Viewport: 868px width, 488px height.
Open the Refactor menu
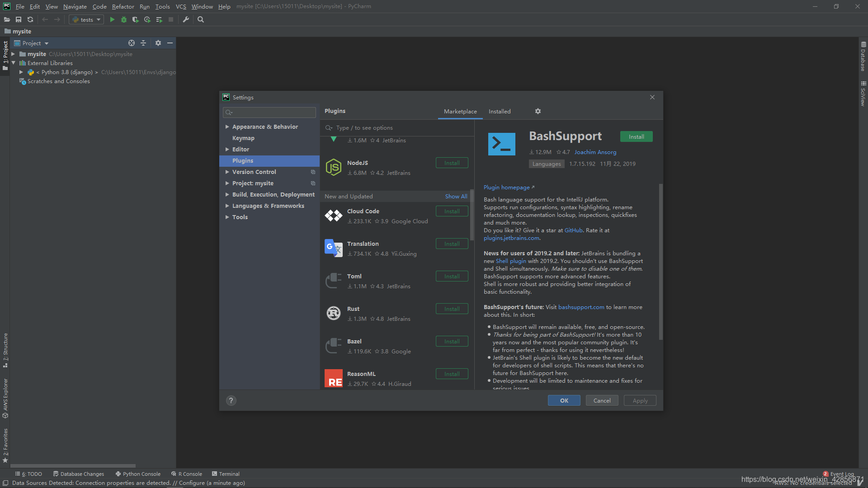point(123,6)
